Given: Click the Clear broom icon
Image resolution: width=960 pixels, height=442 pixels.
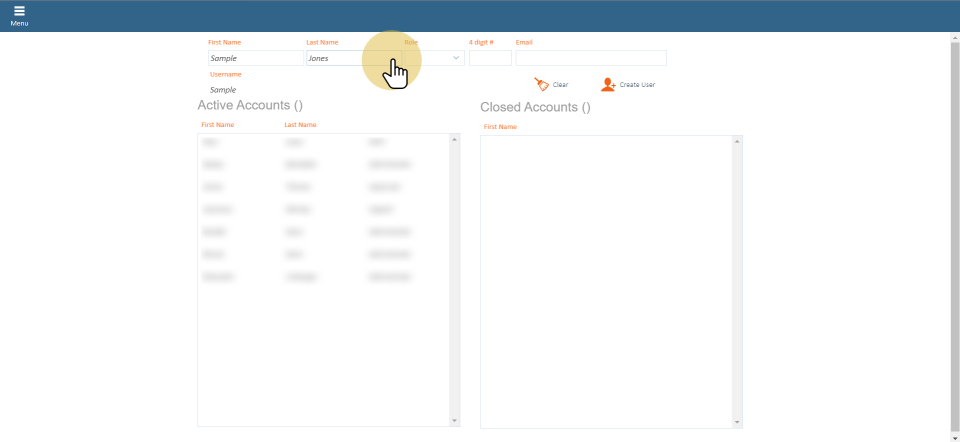Looking at the screenshot, I should tap(542, 85).
